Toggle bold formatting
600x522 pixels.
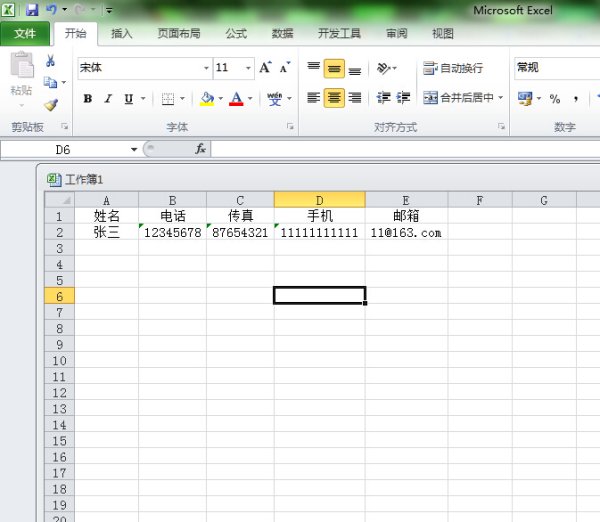88,99
